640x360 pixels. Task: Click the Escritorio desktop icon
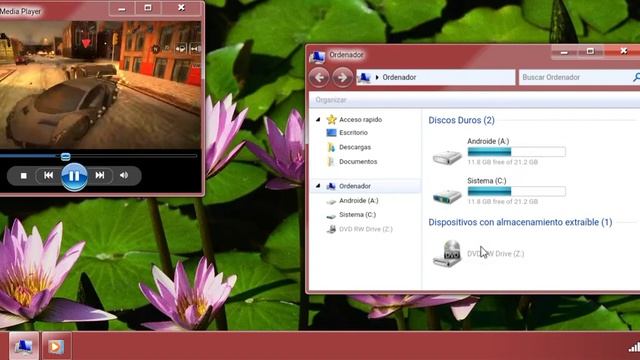click(x=331, y=133)
